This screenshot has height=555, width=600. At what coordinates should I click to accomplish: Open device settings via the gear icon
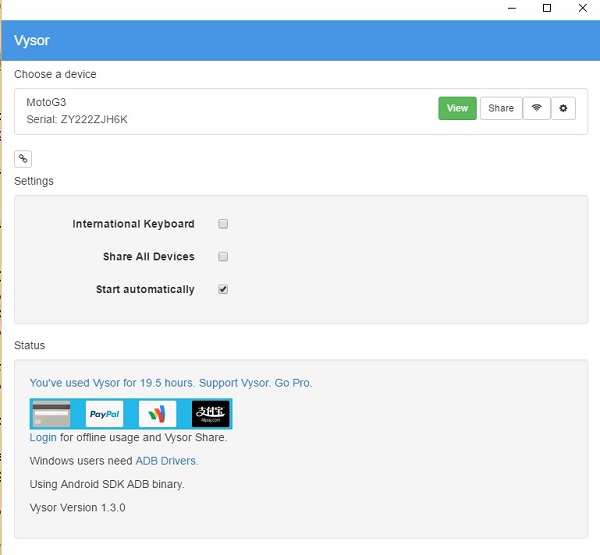563,108
